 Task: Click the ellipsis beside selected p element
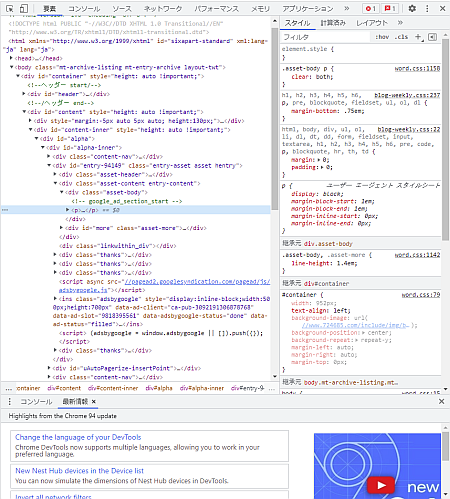coord(5,210)
